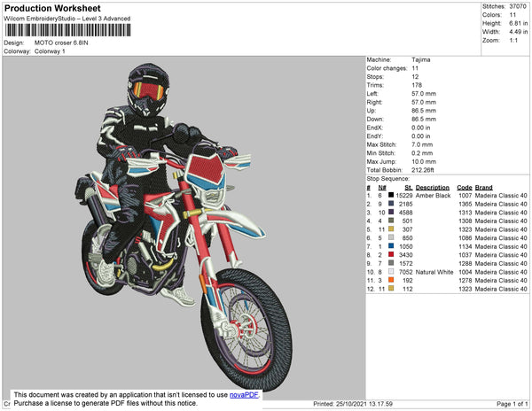Click the 'Description' column header
532x411 pixels.
click(433, 188)
